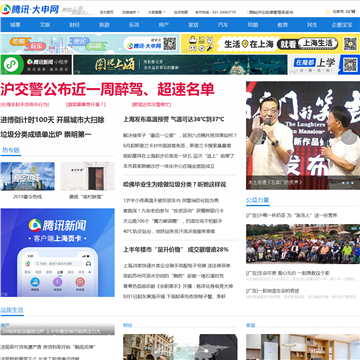Image resolution: width=360 pixels, height=360 pixels.
Task: Open the 乐活 channel tab
Action: pos(134,25)
